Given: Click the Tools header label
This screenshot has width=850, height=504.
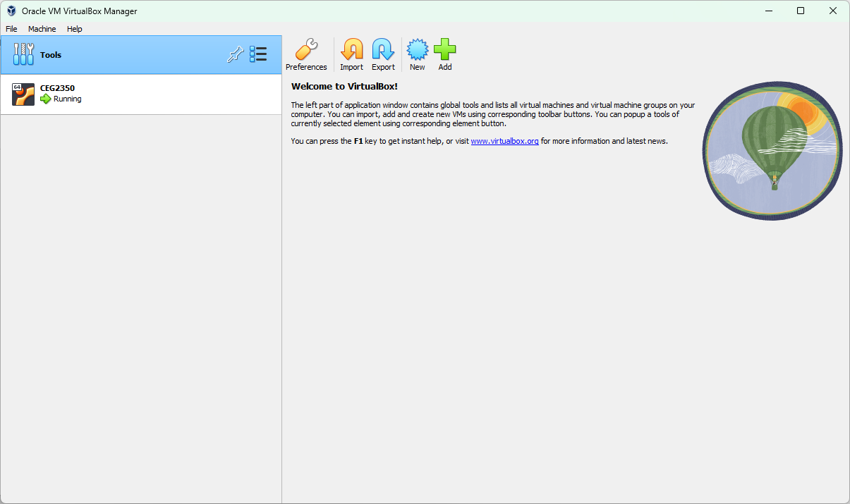Looking at the screenshot, I should 50,54.
